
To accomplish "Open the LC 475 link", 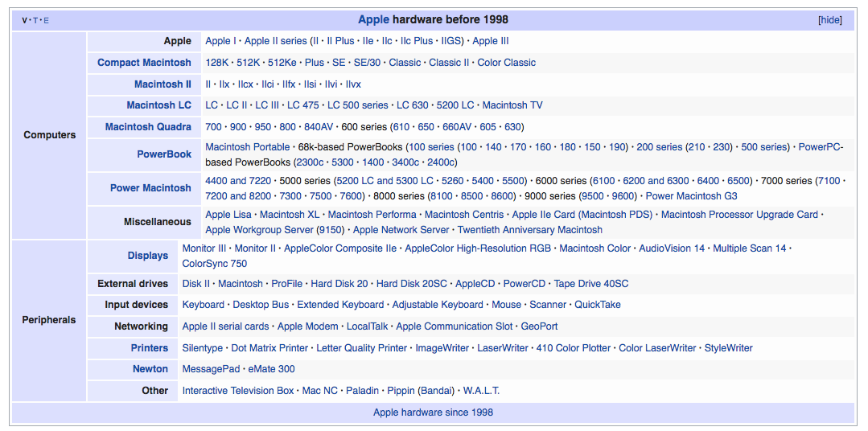I will pos(302,105).
